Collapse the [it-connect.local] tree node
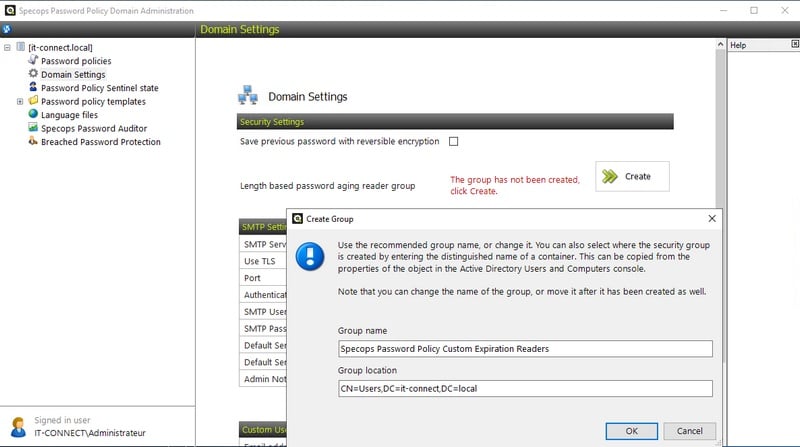Viewport: 800px width, 447px height. click(x=7, y=47)
